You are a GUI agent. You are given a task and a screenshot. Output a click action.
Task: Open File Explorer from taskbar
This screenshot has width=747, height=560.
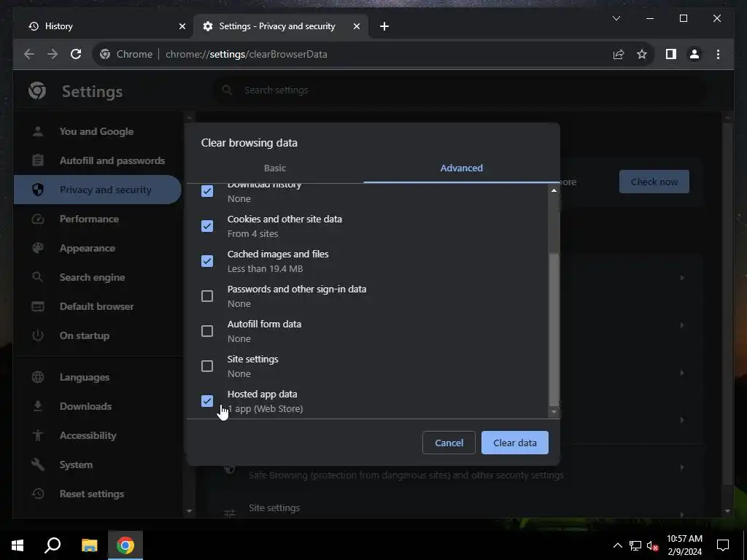coord(89,545)
